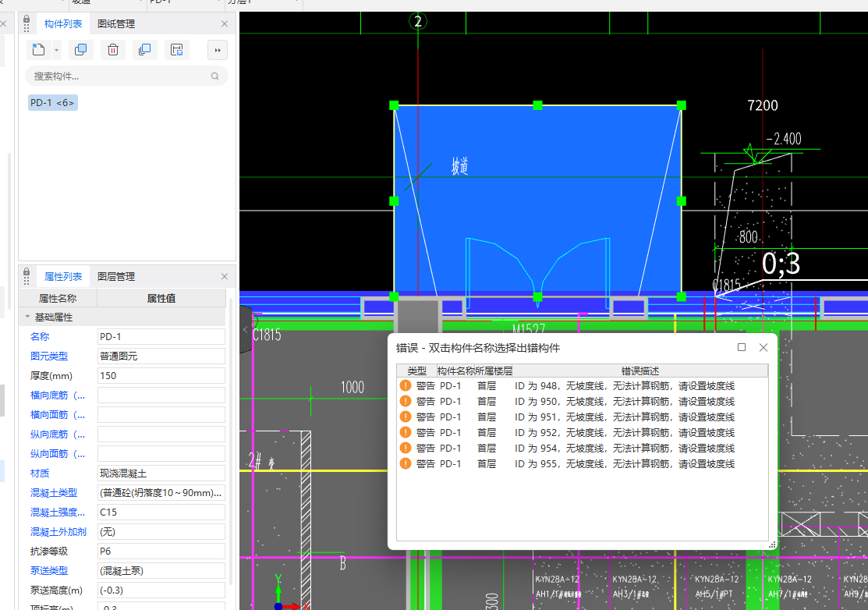Click the search magnifier icon
The height and width of the screenshot is (610, 868).
215,76
